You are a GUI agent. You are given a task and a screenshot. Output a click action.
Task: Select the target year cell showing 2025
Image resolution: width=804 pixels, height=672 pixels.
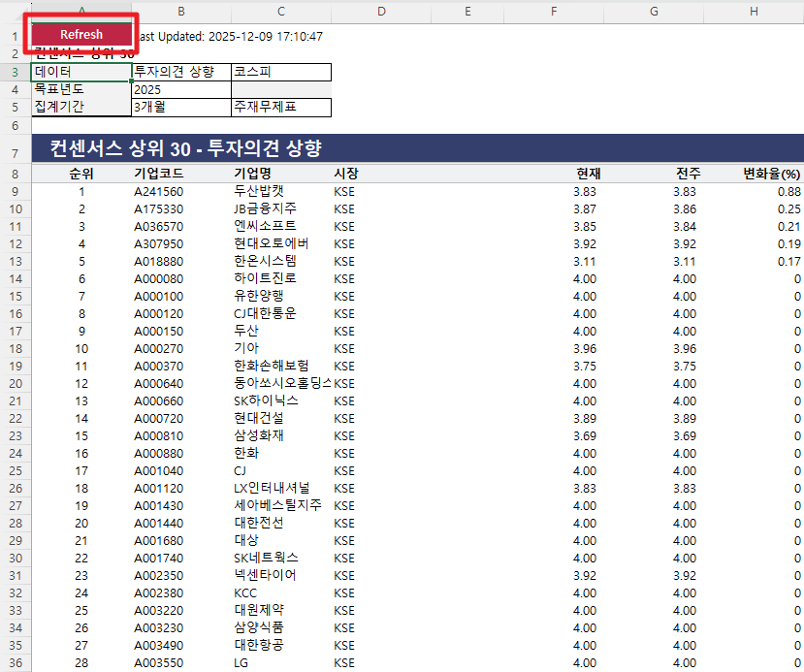(179, 89)
